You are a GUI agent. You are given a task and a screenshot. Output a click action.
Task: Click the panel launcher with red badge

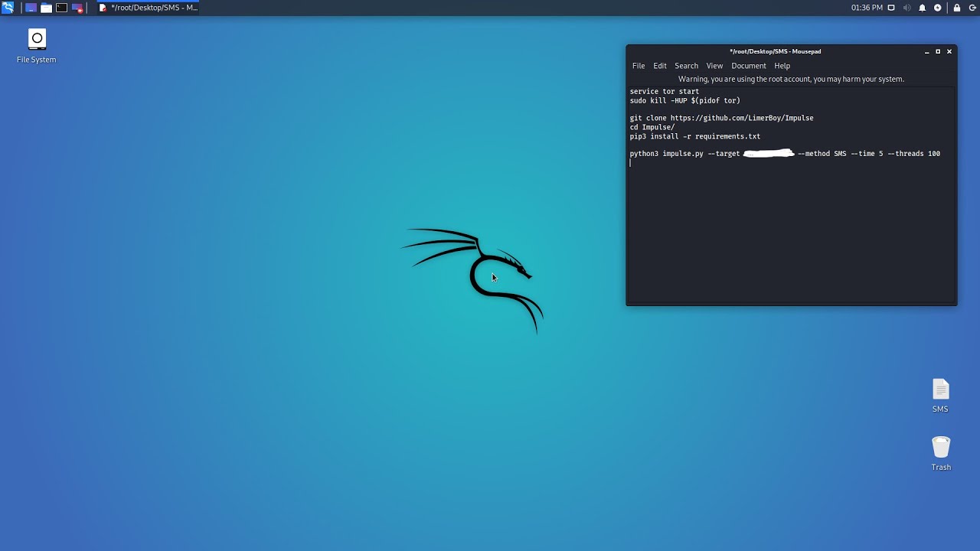(x=77, y=8)
